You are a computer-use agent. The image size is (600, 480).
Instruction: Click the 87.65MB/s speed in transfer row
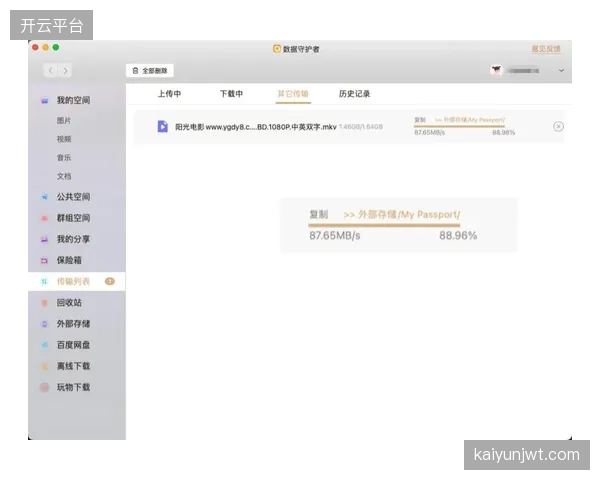click(x=429, y=133)
